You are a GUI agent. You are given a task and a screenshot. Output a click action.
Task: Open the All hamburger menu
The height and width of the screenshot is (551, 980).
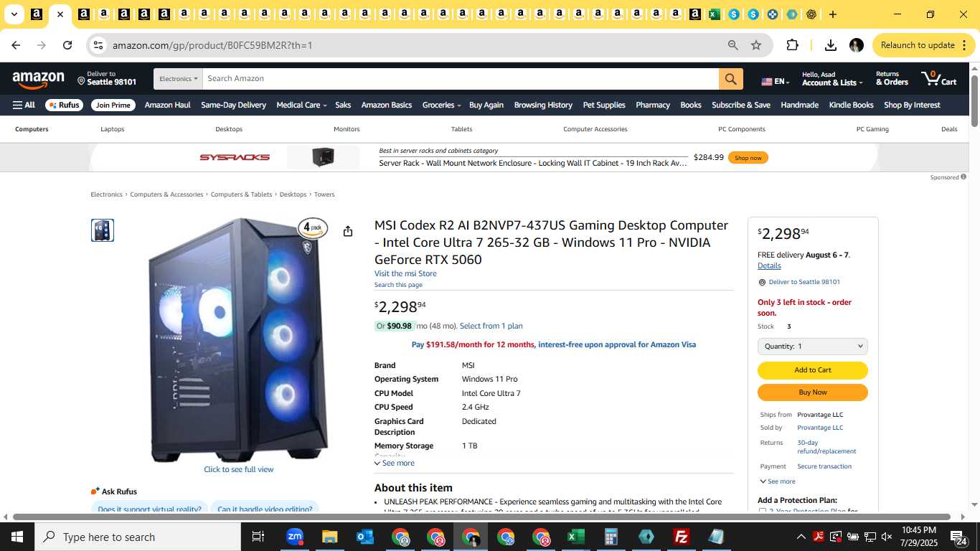click(24, 105)
